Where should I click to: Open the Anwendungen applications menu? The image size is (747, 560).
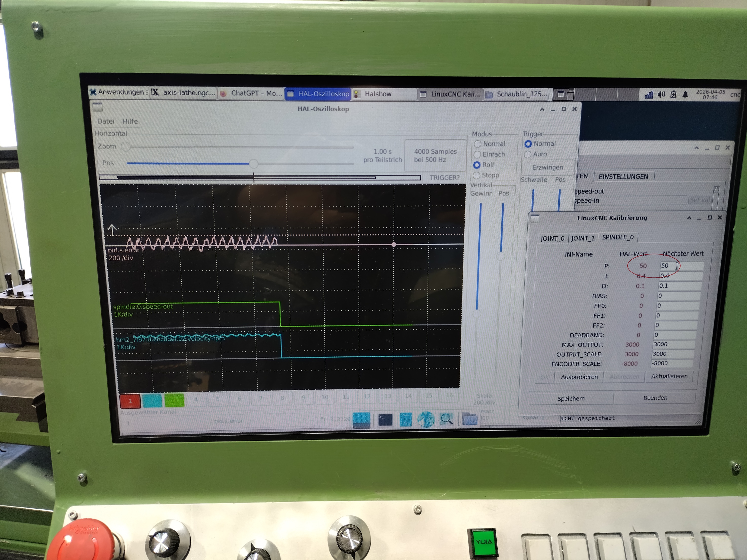117,92
